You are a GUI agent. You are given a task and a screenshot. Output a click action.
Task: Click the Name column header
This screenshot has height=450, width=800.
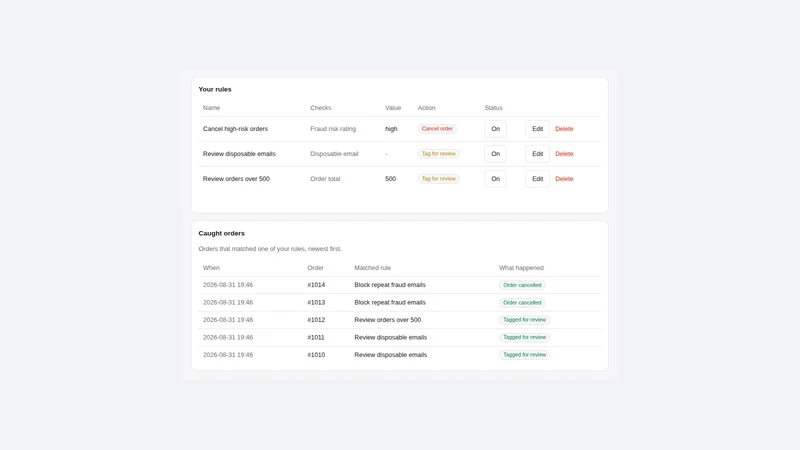pyautogui.click(x=211, y=108)
